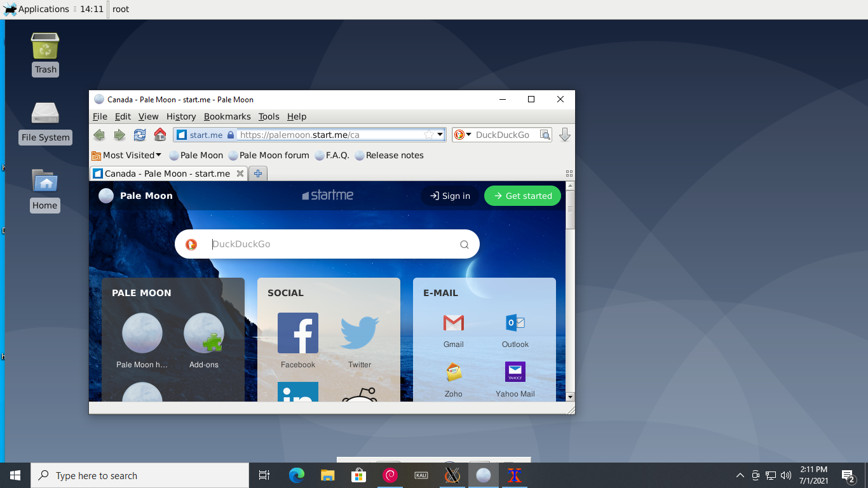Viewport: 868px width, 488px height.
Task: Open a new tab with plus button
Action: tap(258, 173)
